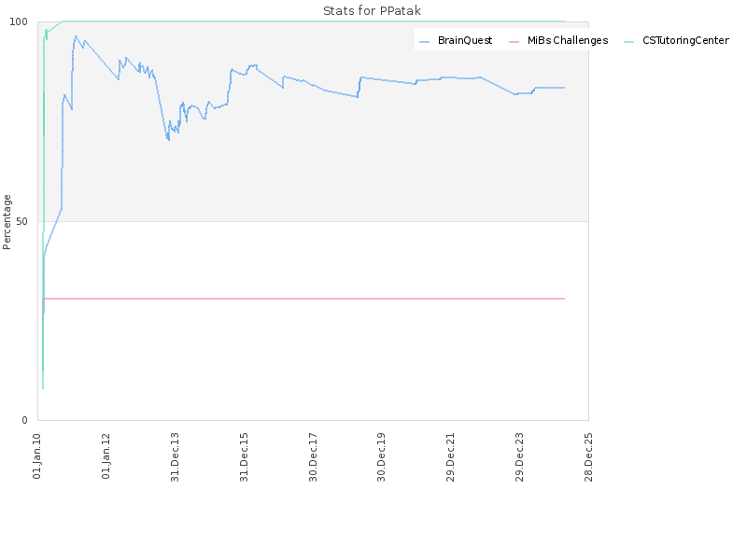Click the green CSTutoringCenter legend marker
Image resolution: width=747 pixels, height=560 pixels.
click(x=628, y=42)
